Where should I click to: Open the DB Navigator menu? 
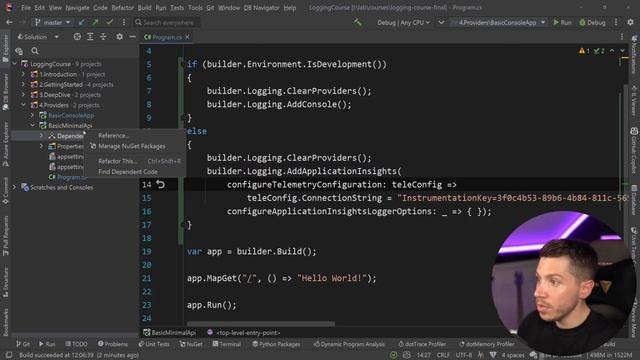[261, 8]
